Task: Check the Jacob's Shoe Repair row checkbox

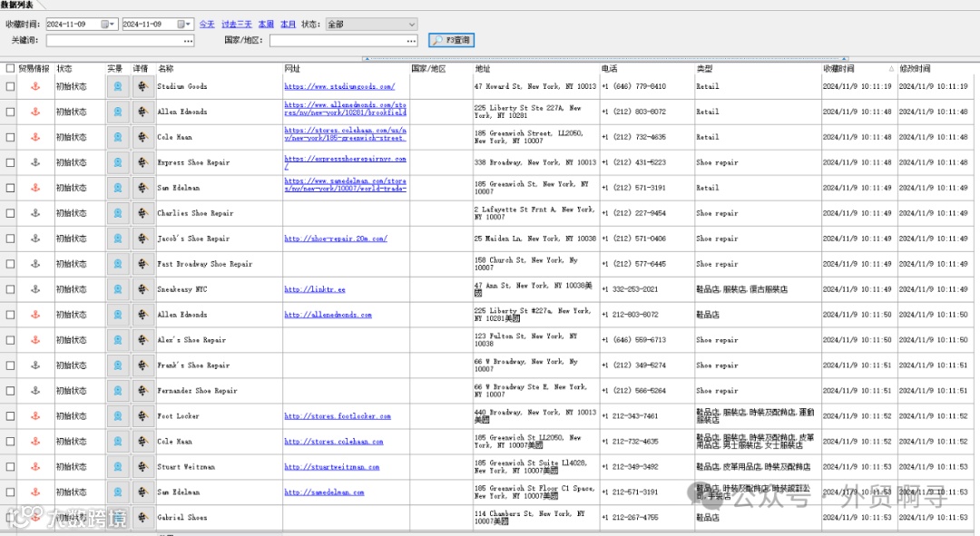Action: [x=10, y=239]
